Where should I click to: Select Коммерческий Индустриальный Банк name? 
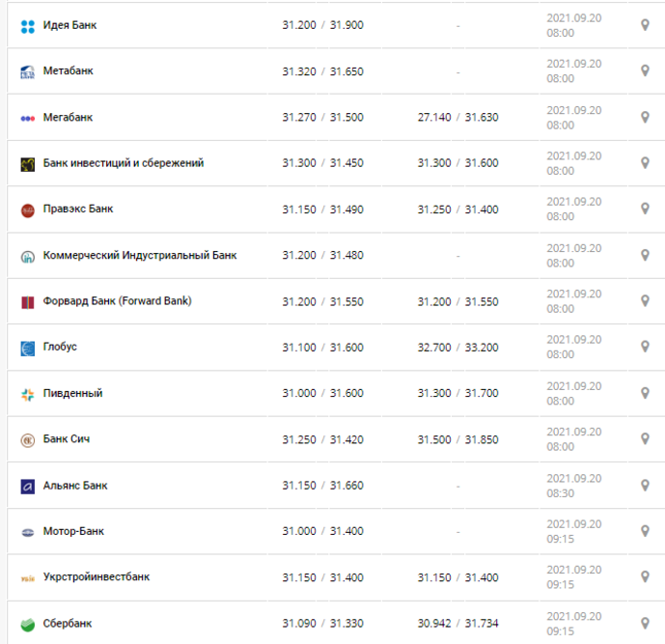tap(140, 256)
